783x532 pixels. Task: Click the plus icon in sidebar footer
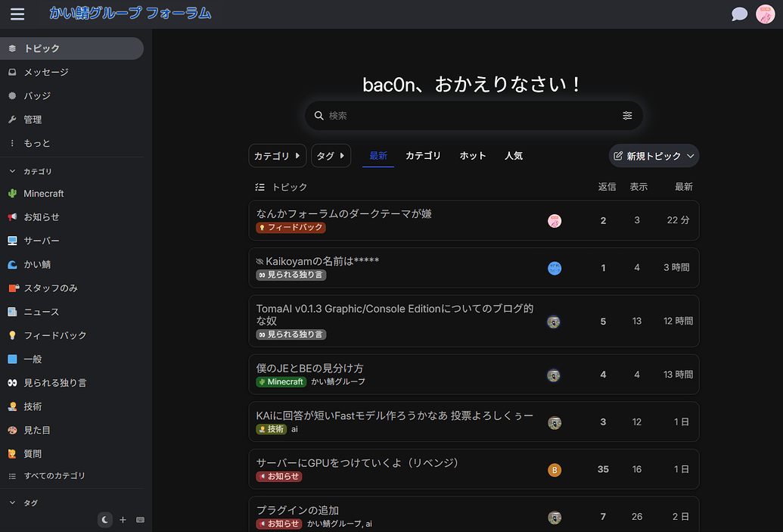pyautogui.click(x=123, y=520)
